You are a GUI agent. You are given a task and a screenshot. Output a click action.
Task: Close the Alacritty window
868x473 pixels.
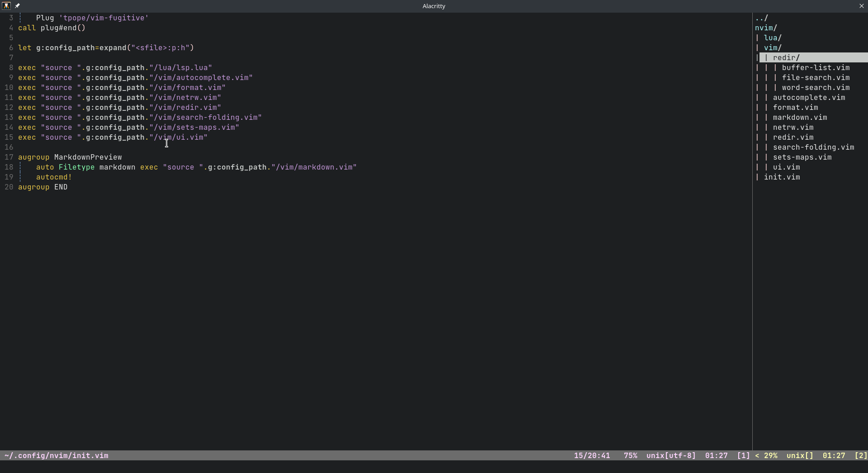(861, 6)
